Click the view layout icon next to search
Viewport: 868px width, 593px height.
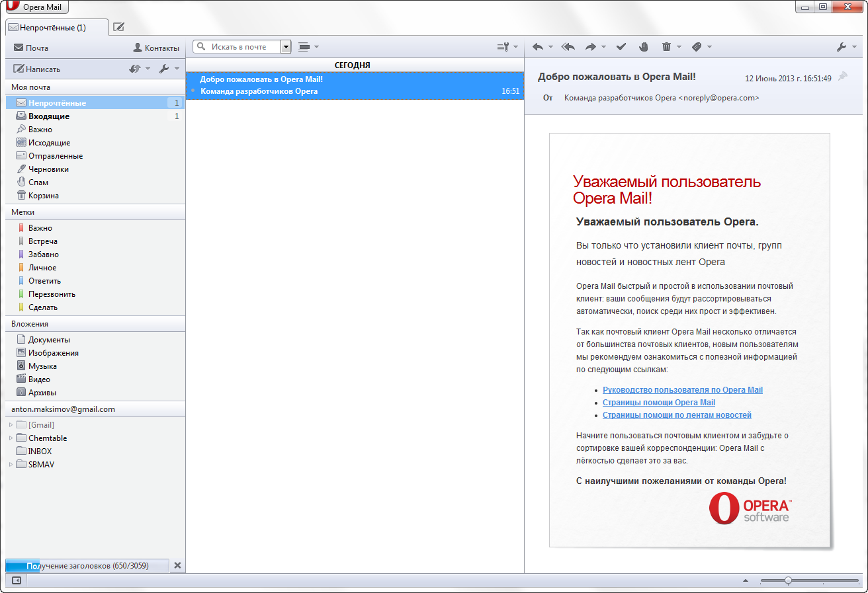pyautogui.click(x=304, y=46)
